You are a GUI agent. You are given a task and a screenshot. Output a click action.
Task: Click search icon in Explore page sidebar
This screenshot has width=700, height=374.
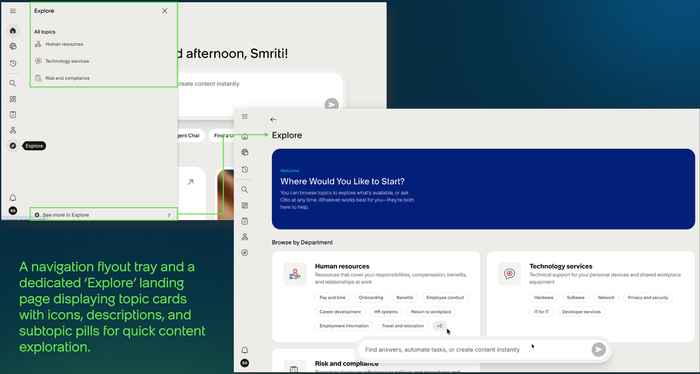pos(245,190)
